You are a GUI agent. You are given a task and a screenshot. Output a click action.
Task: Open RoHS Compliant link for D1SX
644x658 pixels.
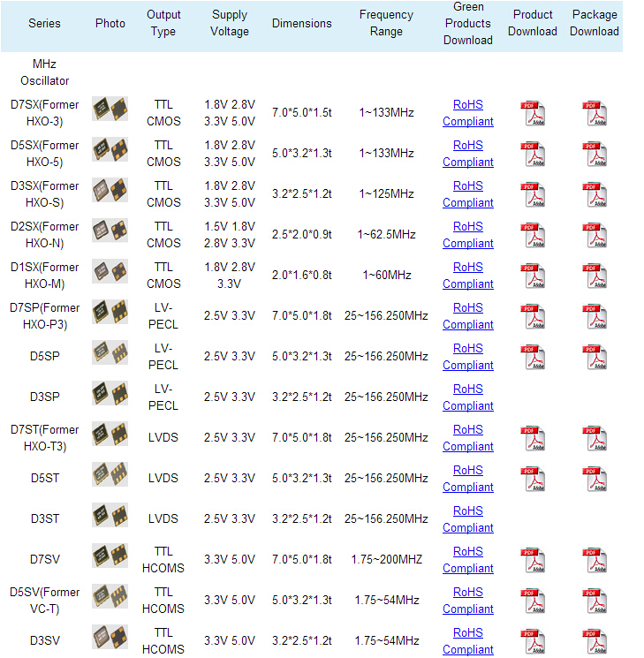click(467, 276)
